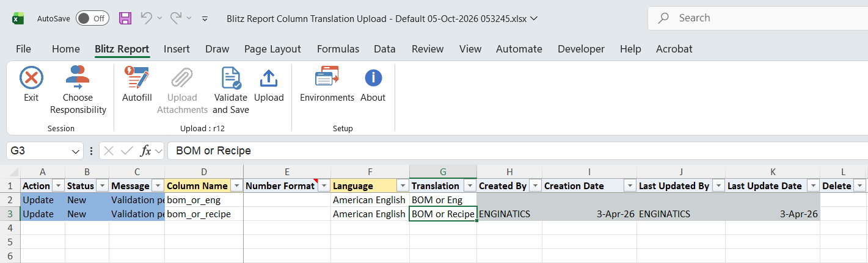Select column G header
This screenshot has height=263, width=868.
click(x=443, y=172)
